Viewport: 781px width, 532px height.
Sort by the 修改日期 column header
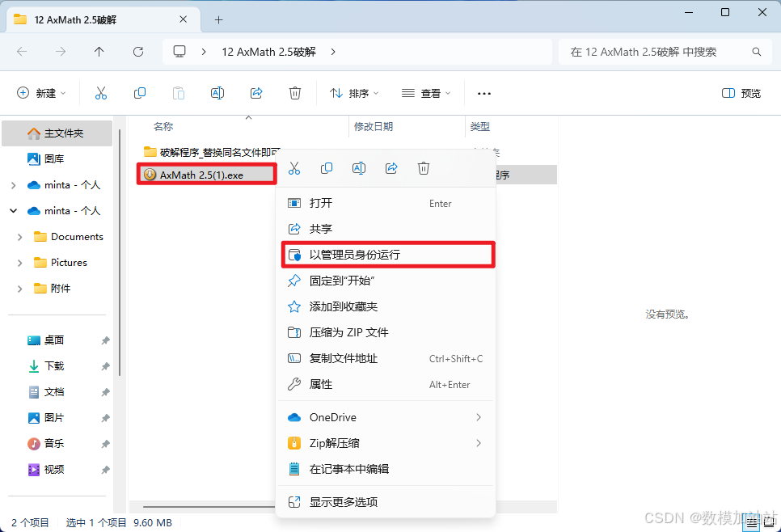coord(374,126)
